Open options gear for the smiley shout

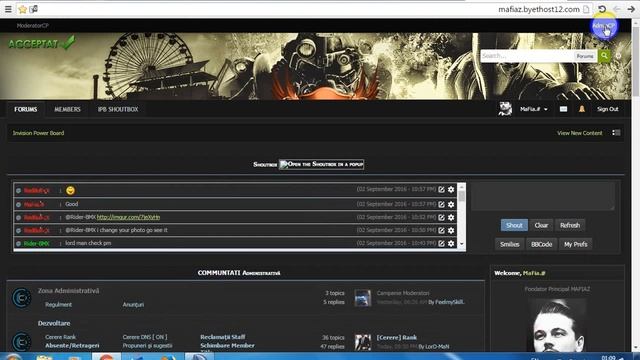click(451, 189)
